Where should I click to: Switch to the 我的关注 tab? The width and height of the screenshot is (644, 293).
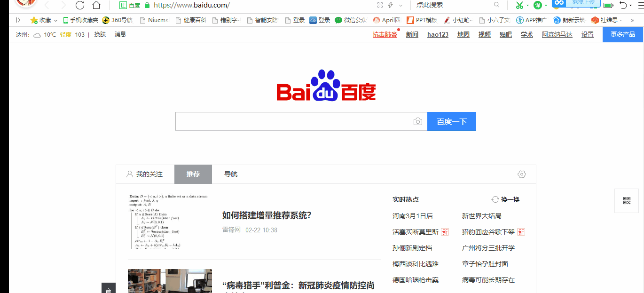(145, 174)
